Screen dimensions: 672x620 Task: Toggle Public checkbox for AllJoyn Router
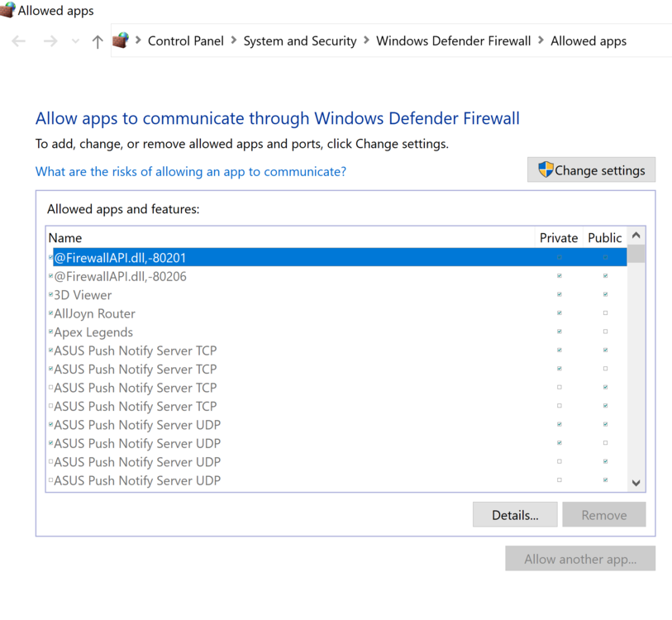click(605, 313)
